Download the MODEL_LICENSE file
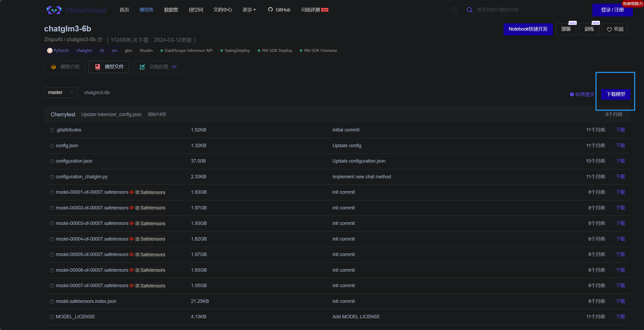This screenshot has height=330, width=644. coord(620,317)
